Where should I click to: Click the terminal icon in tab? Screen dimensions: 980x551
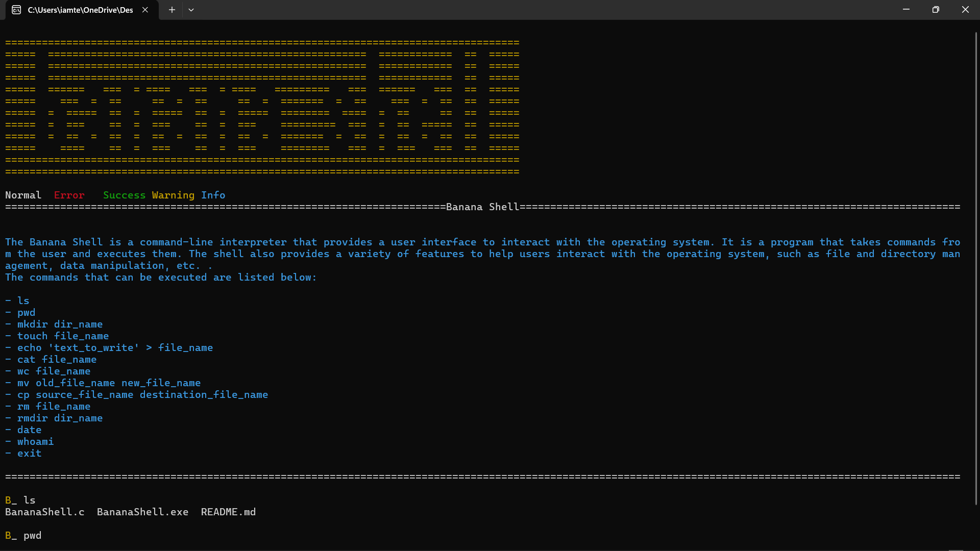point(16,10)
